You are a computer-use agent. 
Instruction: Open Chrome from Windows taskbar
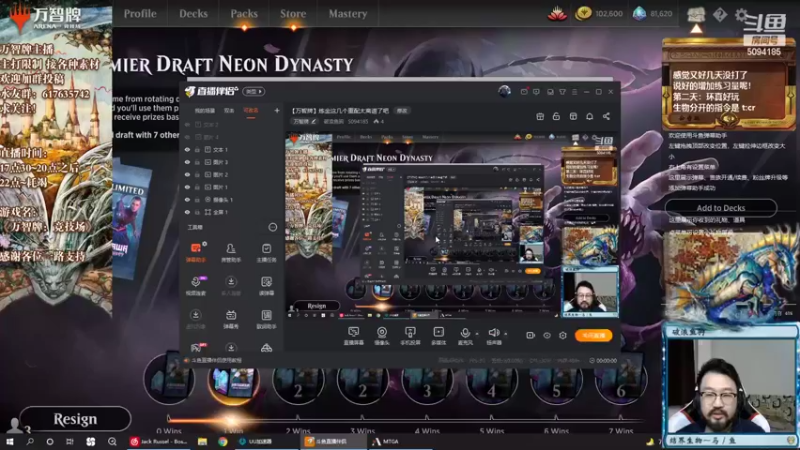[222, 442]
